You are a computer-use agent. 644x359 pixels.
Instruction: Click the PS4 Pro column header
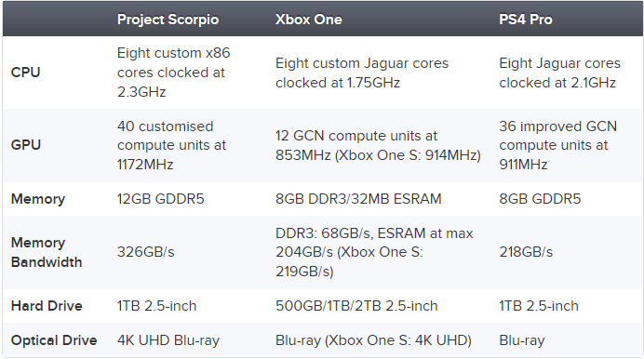[x=525, y=20]
